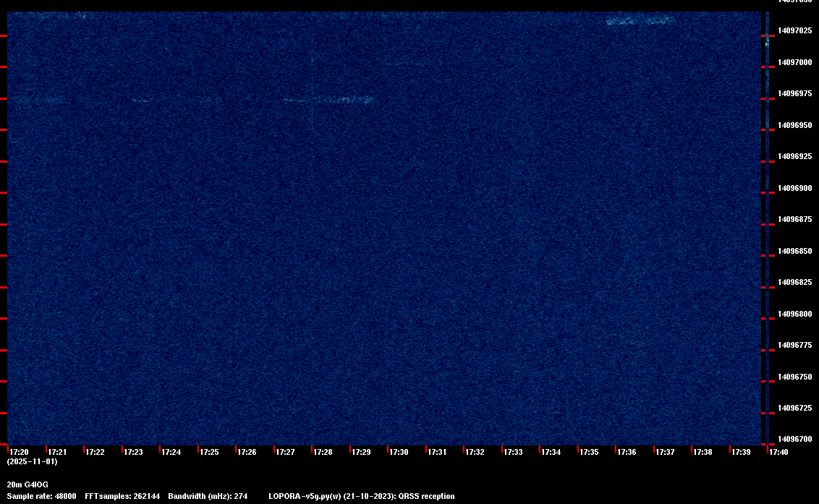Click the 17:39 time label
The image size is (819, 504).
[x=741, y=452]
